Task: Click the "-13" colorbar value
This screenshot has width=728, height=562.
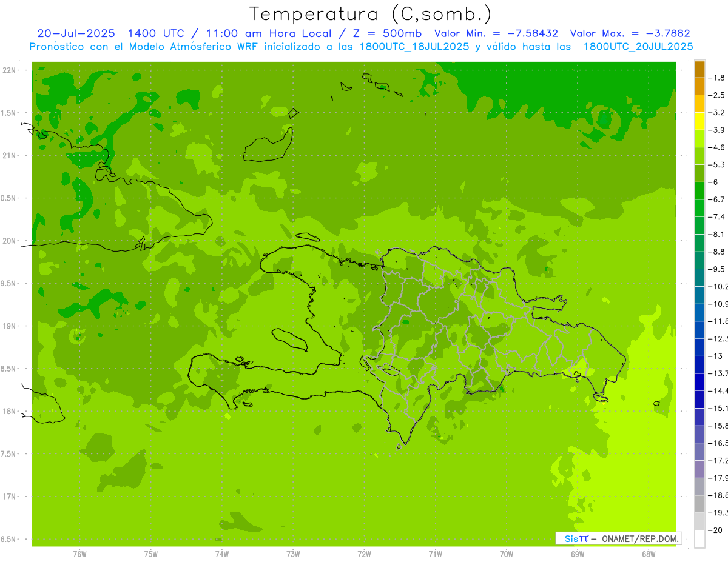Action: pos(716,356)
